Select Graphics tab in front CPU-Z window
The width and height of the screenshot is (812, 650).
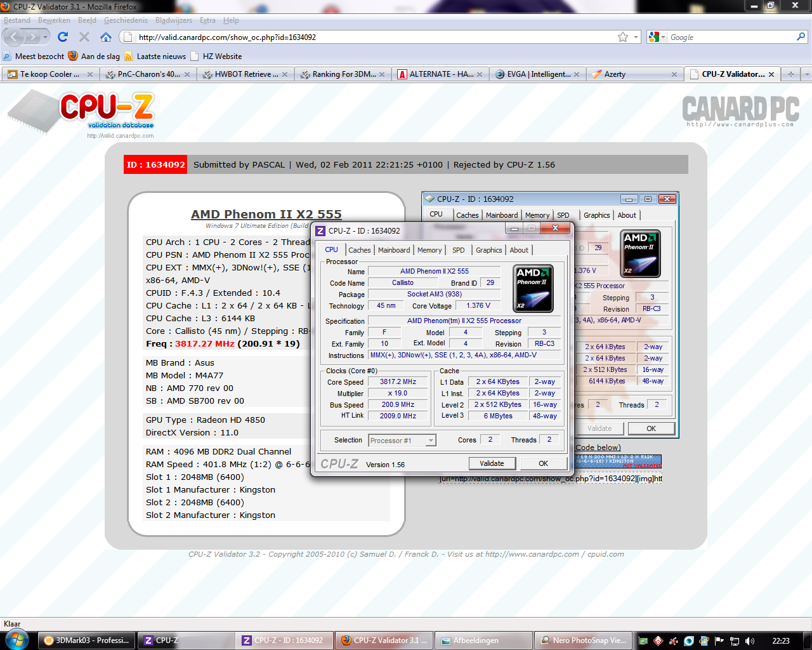[489, 250]
